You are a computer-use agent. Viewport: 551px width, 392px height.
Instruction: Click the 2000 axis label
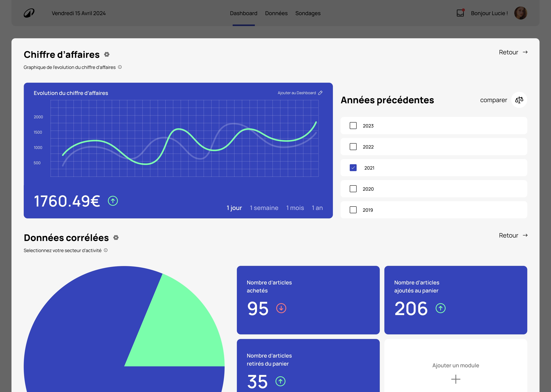click(x=38, y=117)
